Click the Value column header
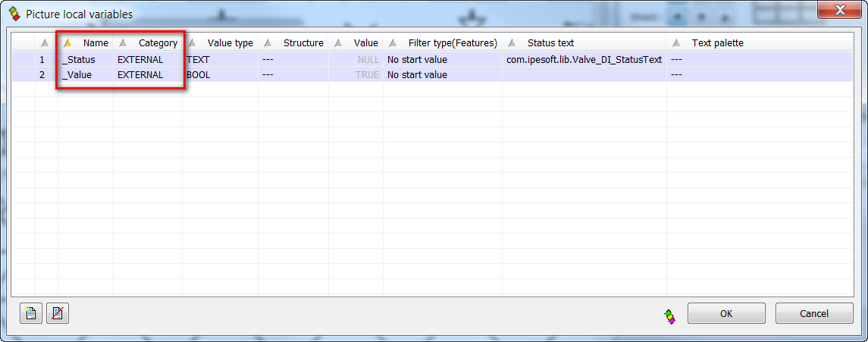The height and width of the screenshot is (342, 868). tap(365, 43)
